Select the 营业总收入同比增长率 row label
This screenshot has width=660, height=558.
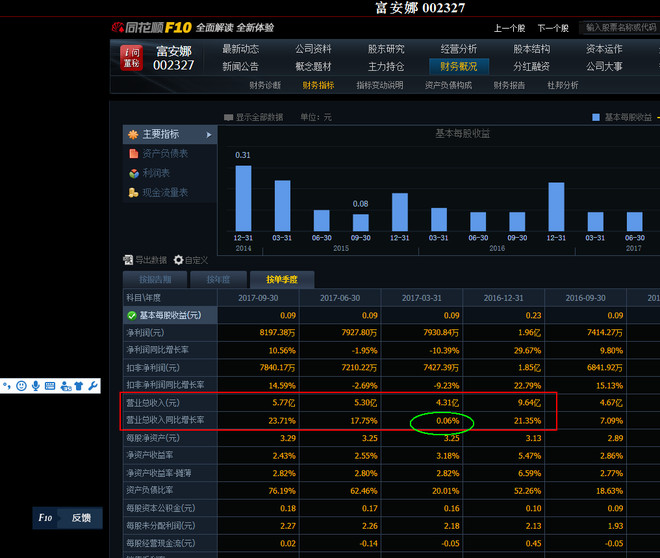pos(165,420)
